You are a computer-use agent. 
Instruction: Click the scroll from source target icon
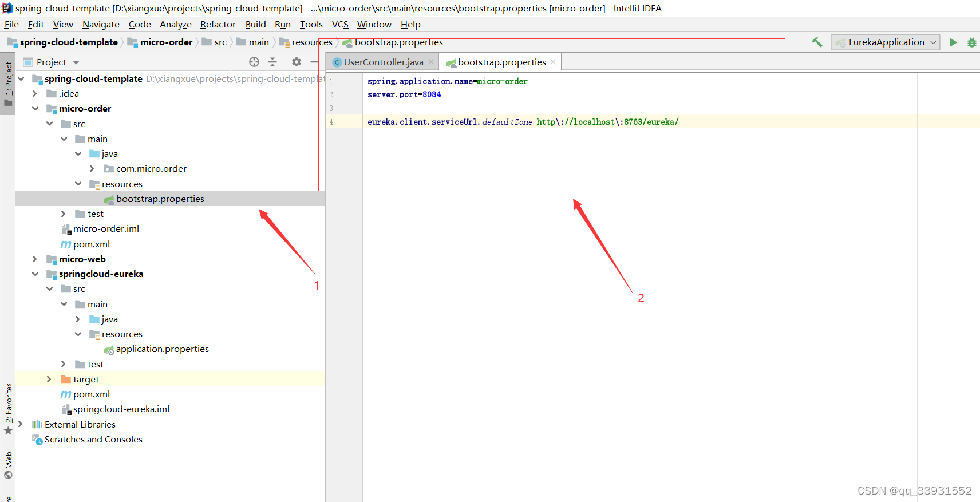click(x=254, y=62)
